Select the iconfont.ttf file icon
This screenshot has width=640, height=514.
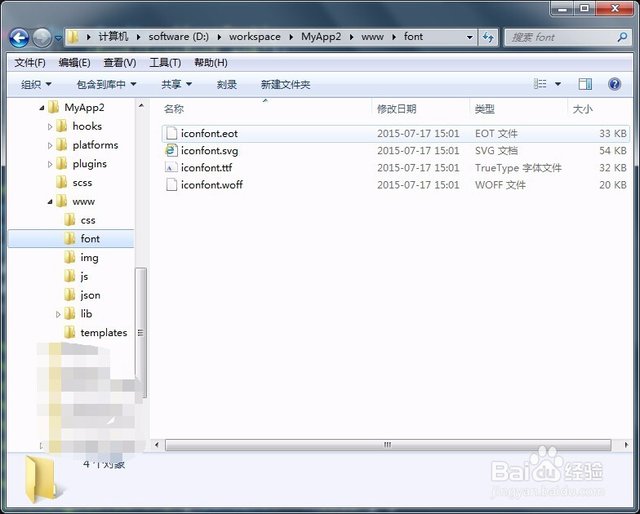pyautogui.click(x=171, y=168)
